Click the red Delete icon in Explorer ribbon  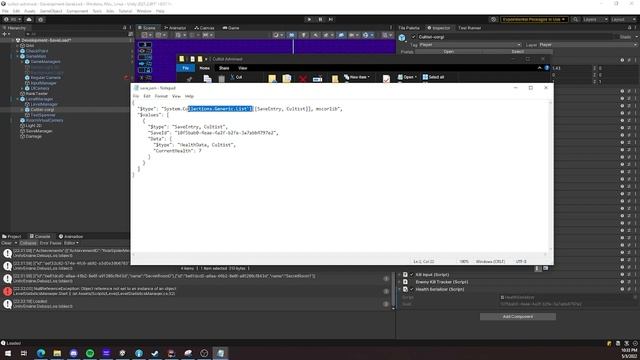pyautogui.click(x=302, y=78)
